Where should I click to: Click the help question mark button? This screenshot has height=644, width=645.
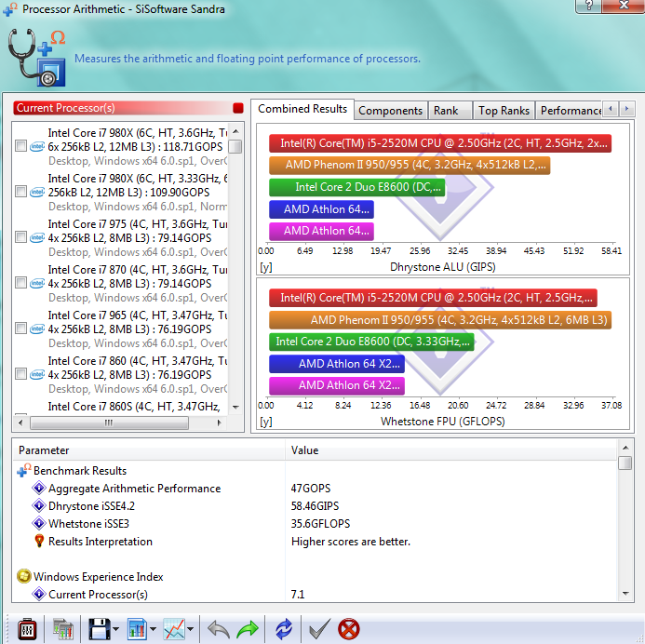(x=588, y=6)
